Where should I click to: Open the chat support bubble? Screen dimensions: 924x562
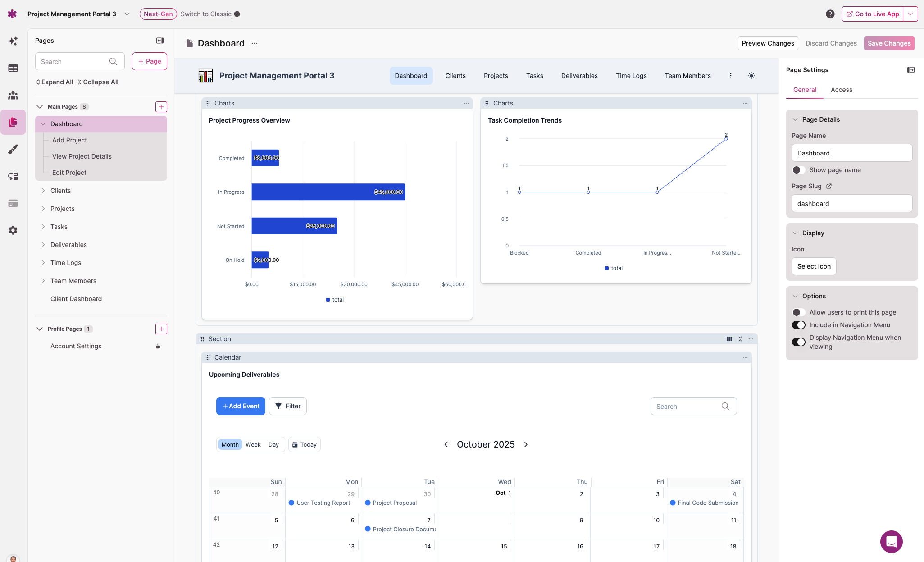coord(891,541)
